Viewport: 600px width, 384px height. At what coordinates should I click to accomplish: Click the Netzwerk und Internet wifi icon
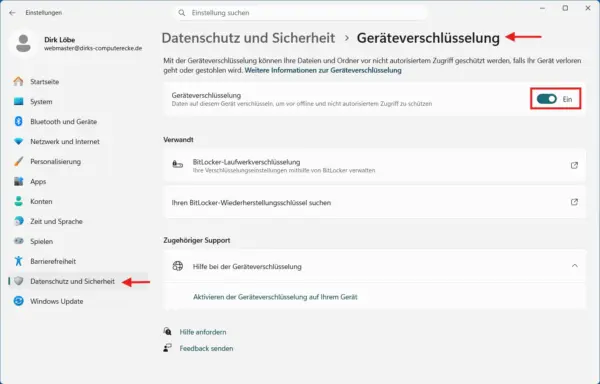tap(18, 141)
